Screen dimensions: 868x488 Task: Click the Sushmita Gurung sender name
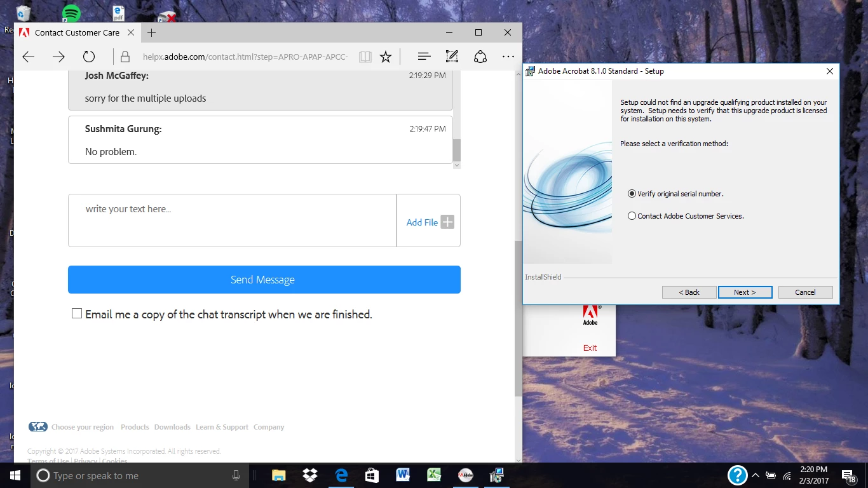point(123,129)
